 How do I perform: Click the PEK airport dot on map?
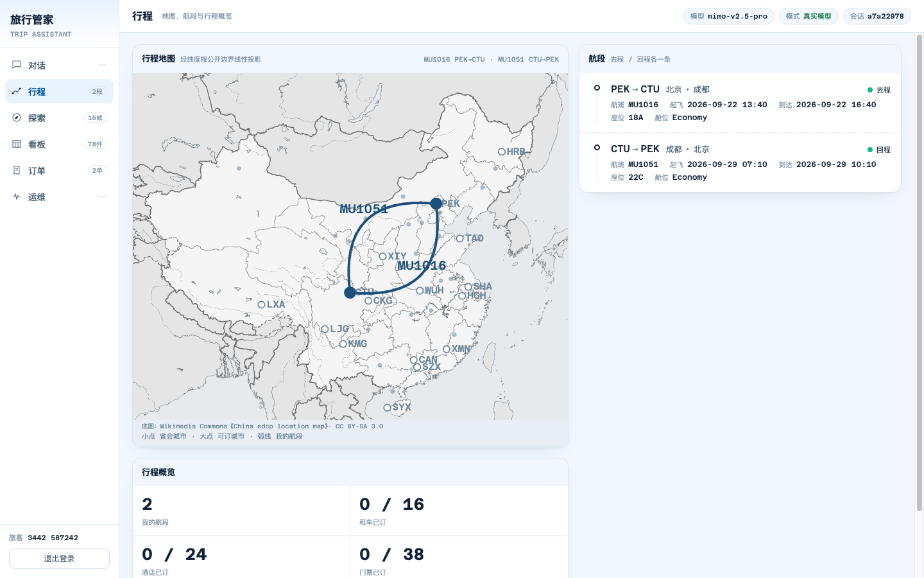pyautogui.click(x=436, y=204)
